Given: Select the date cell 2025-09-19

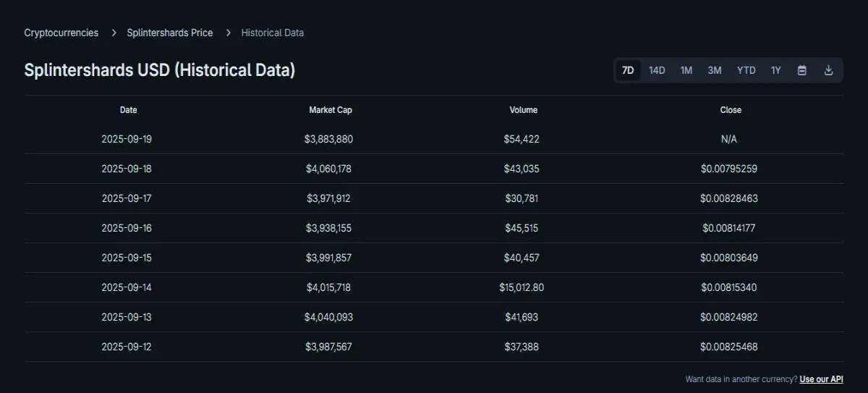Looking at the screenshot, I should [127, 139].
